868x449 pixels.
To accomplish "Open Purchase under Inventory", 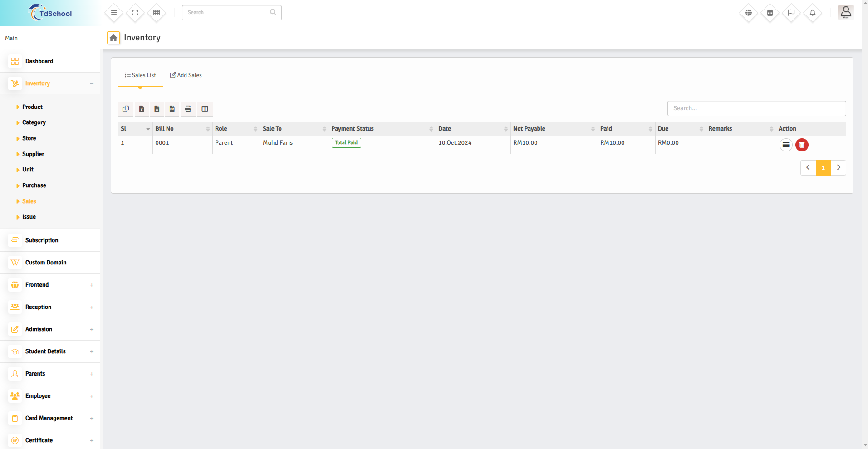I will coord(34,185).
